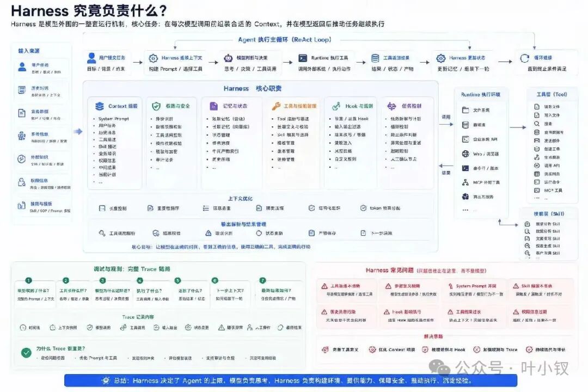Image resolution: width=588 pixels, height=392 pixels.
Task: Click the Runtime 执行环境 heading
Action: (480, 95)
